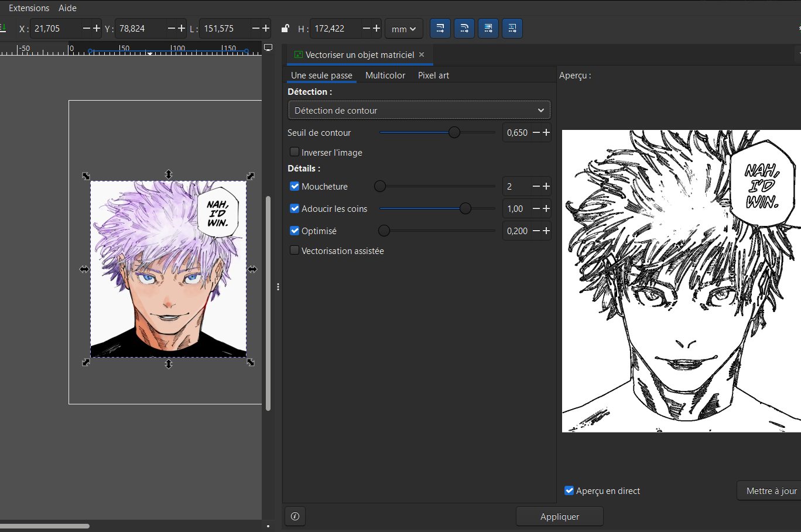
Task: Enable Inverser l'image checkbox
Action: (x=295, y=152)
